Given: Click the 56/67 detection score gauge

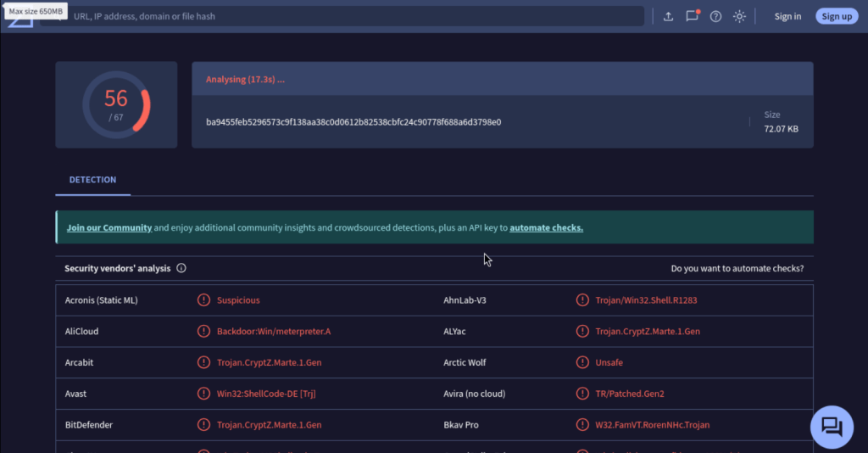Looking at the screenshot, I should pyautogui.click(x=116, y=104).
